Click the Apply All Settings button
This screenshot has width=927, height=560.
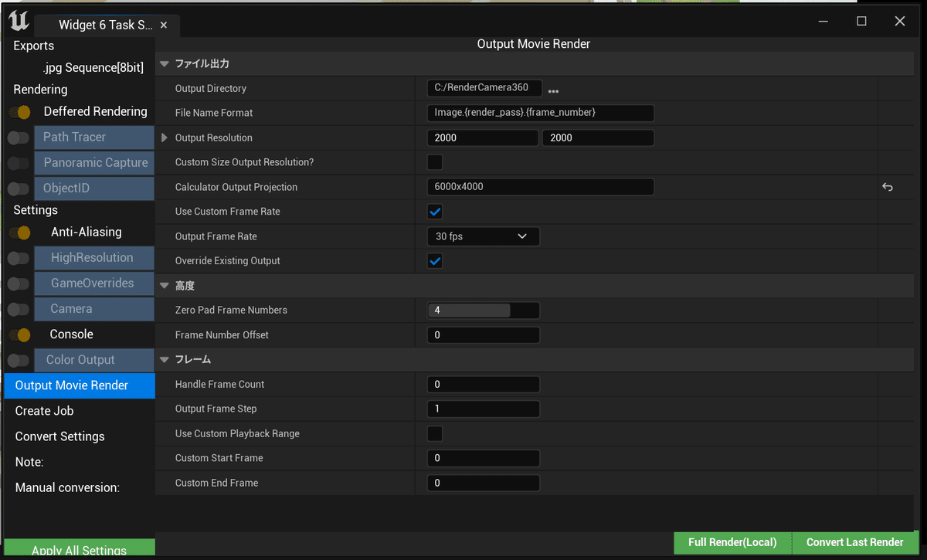[x=80, y=548]
